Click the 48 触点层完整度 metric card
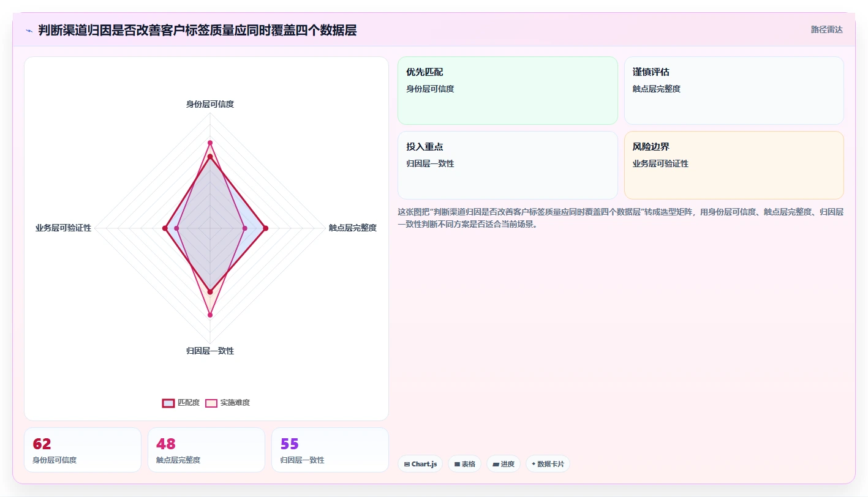Viewport: 868px width, 497px height. click(206, 450)
